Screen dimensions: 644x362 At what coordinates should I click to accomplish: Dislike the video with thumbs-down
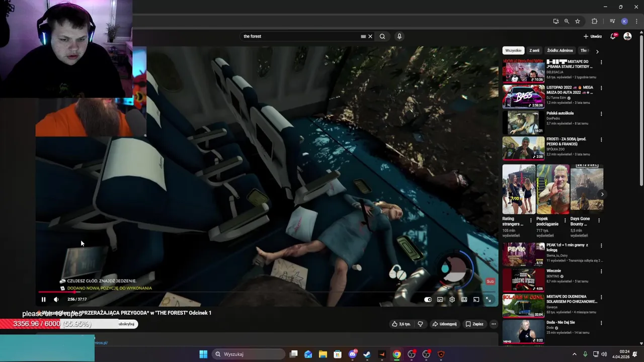pyautogui.click(x=421, y=324)
